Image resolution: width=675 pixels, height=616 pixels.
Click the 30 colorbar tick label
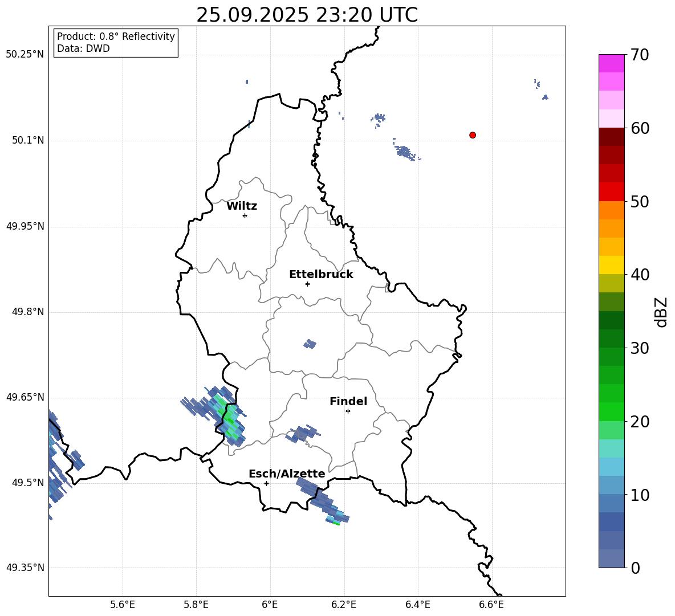pyautogui.click(x=640, y=348)
